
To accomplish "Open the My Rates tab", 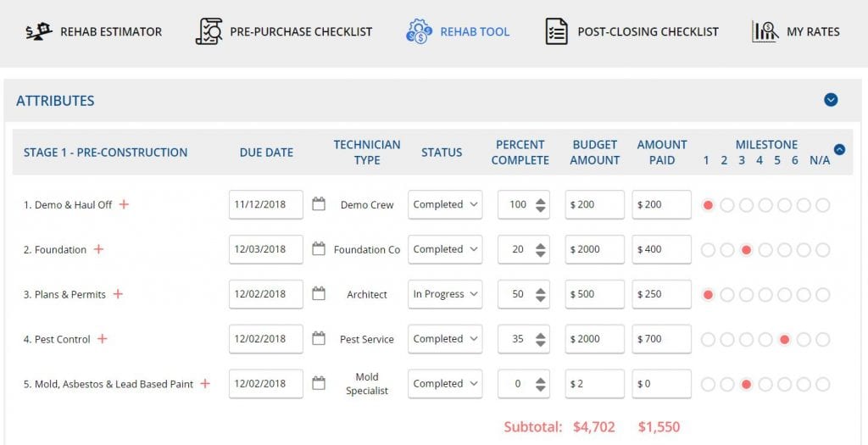I will [x=812, y=31].
